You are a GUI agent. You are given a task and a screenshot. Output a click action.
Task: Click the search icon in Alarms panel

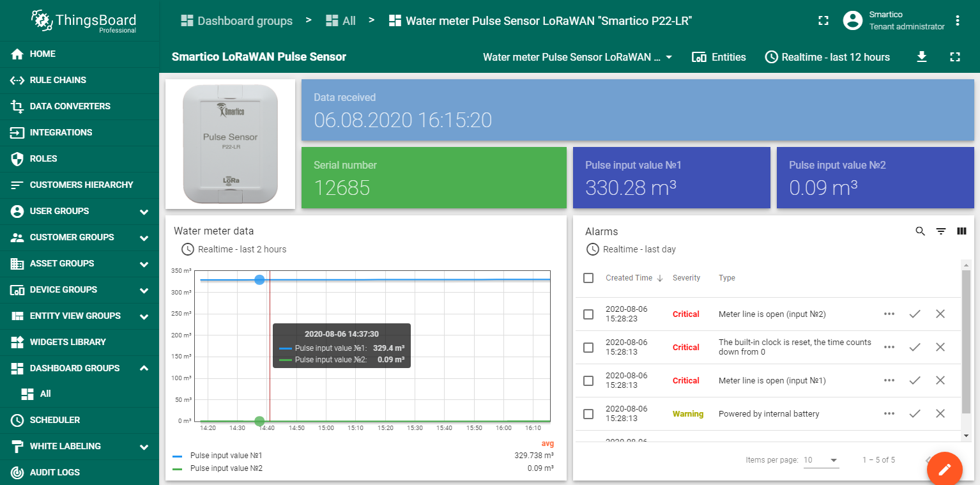click(x=920, y=231)
